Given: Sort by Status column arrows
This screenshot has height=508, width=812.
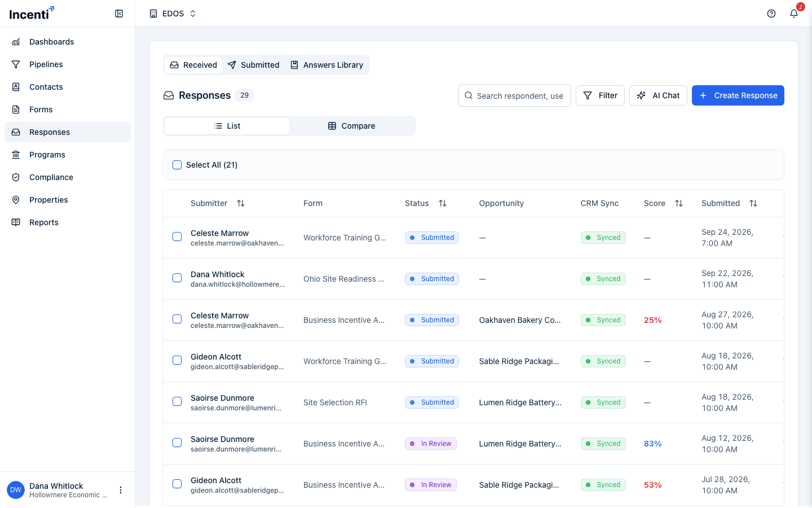Looking at the screenshot, I should tap(443, 203).
